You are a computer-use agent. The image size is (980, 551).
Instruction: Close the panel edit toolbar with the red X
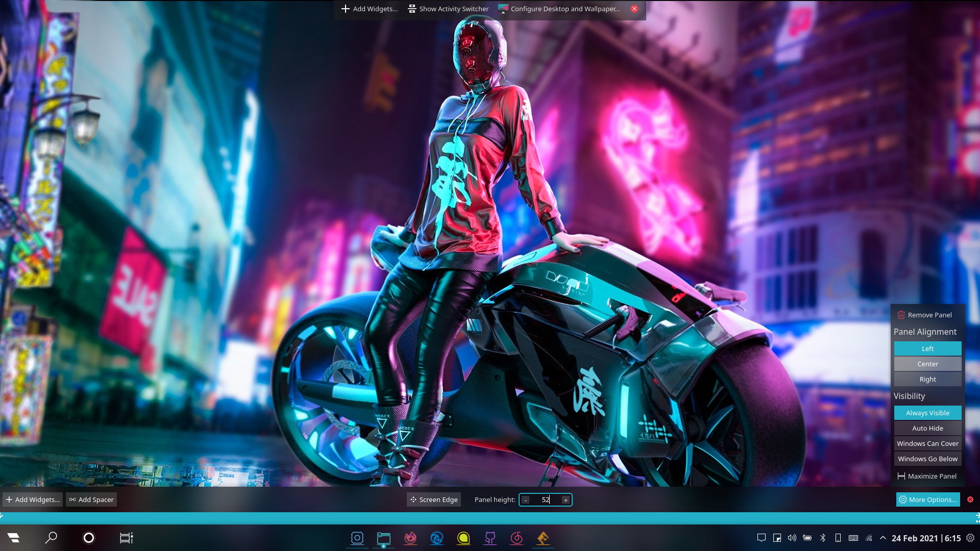tap(970, 499)
